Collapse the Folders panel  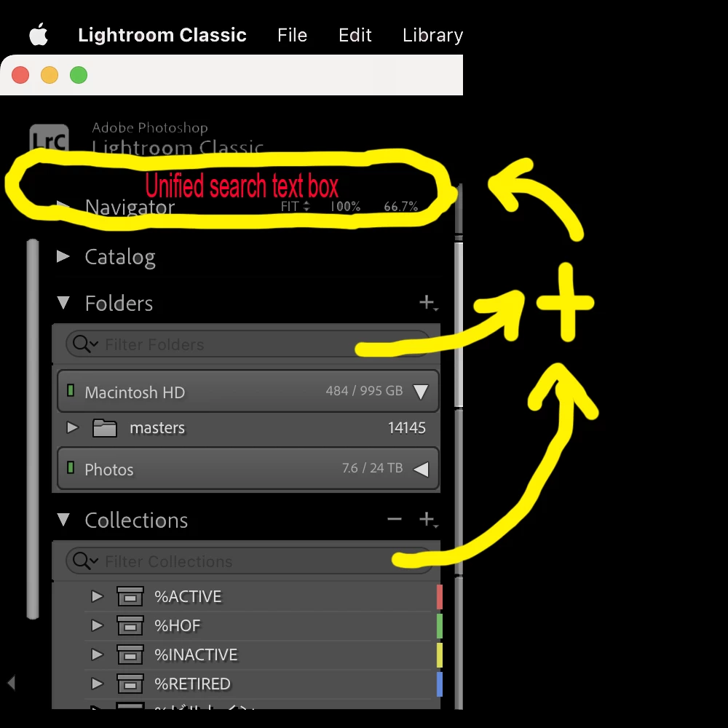coord(63,303)
